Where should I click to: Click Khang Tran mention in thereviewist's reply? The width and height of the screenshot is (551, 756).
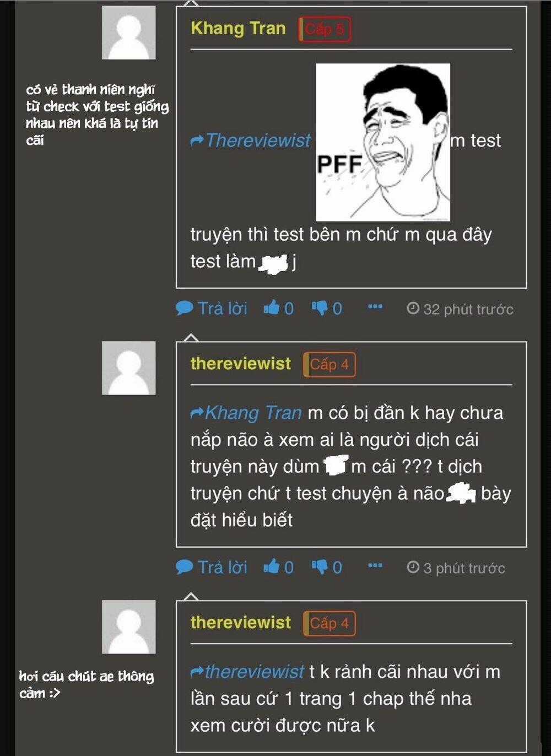[252, 413]
